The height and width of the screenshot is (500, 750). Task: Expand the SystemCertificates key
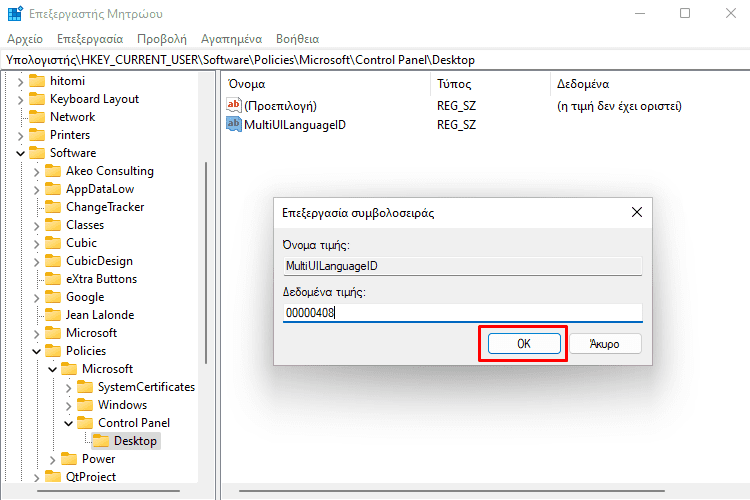[68, 388]
